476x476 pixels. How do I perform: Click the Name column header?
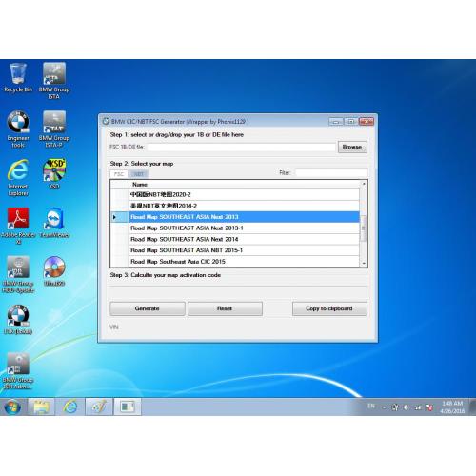click(x=245, y=185)
